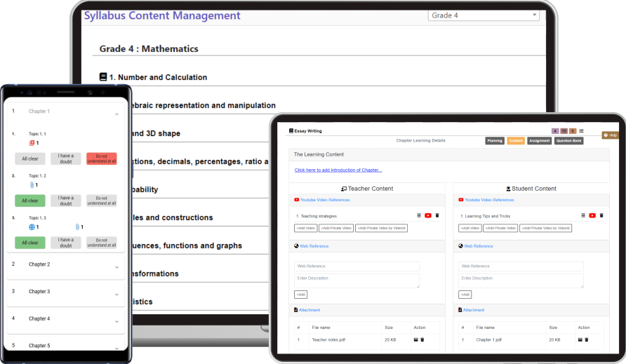Click +Add Private Video by VideoId for student

(546, 228)
